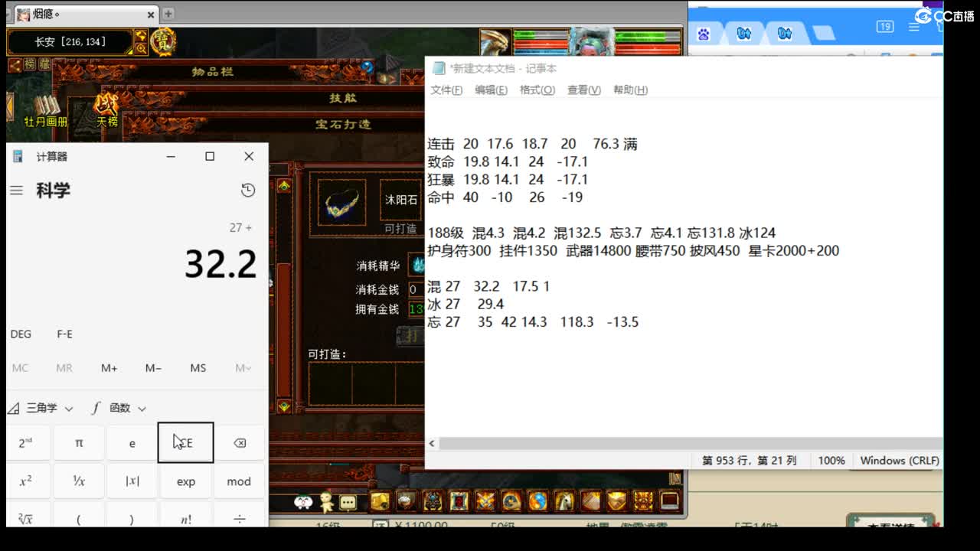Click the 100% zoom status in Notepad

tap(831, 461)
